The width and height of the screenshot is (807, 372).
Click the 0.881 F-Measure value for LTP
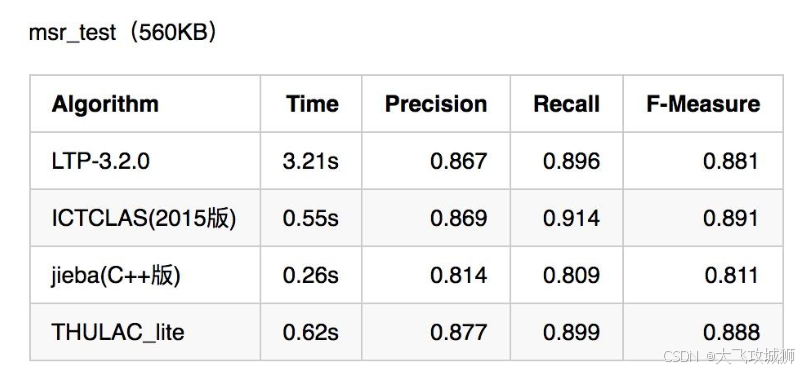point(731,162)
